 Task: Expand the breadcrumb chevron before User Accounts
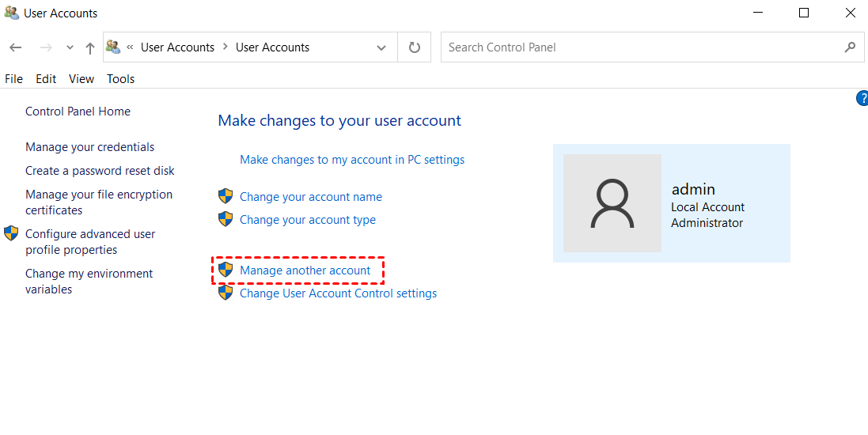(130, 47)
